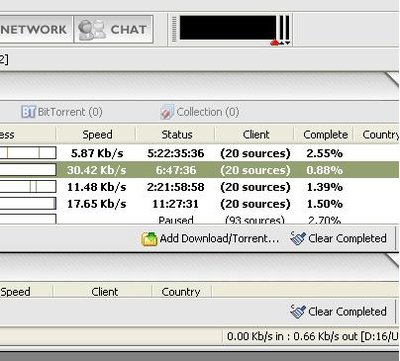Collapse the downloads panel corner arrow
Viewport: 400px width, 361px height.
392,79
